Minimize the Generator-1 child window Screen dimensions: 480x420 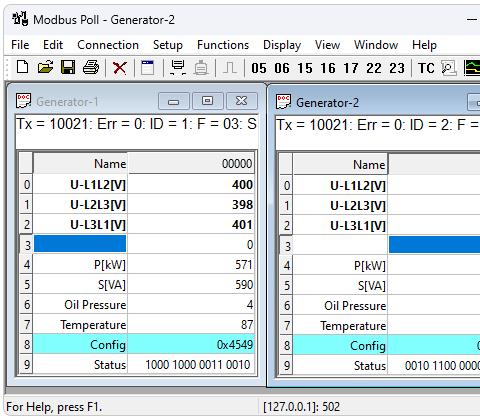(x=173, y=101)
